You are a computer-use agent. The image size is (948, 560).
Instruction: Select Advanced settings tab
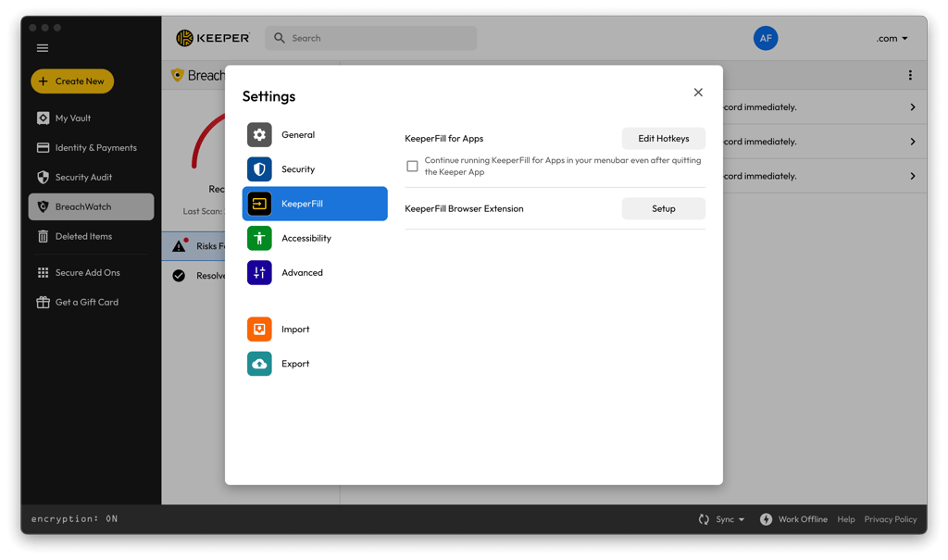[x=315, y=273]
